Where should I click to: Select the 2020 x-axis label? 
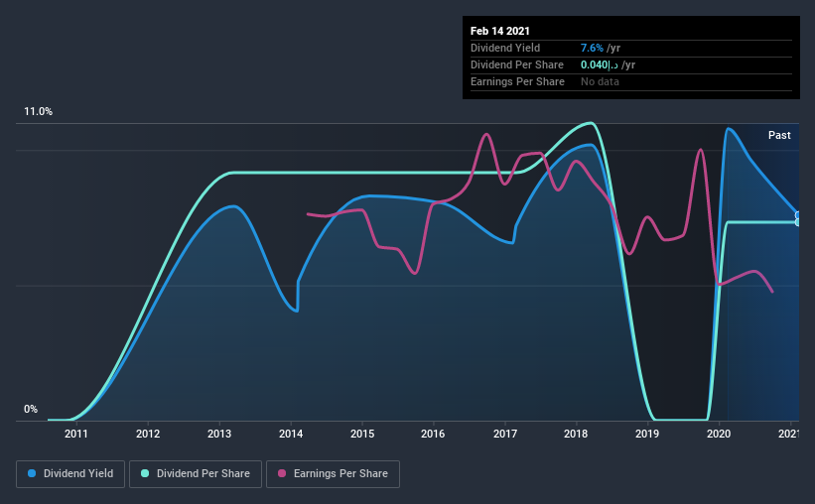719,434
